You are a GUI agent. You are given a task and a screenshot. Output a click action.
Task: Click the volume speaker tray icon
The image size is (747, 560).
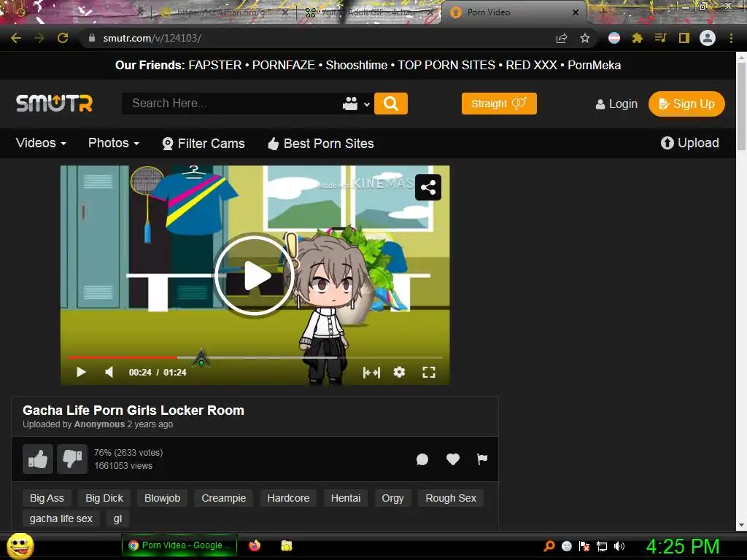pos(619,546)
